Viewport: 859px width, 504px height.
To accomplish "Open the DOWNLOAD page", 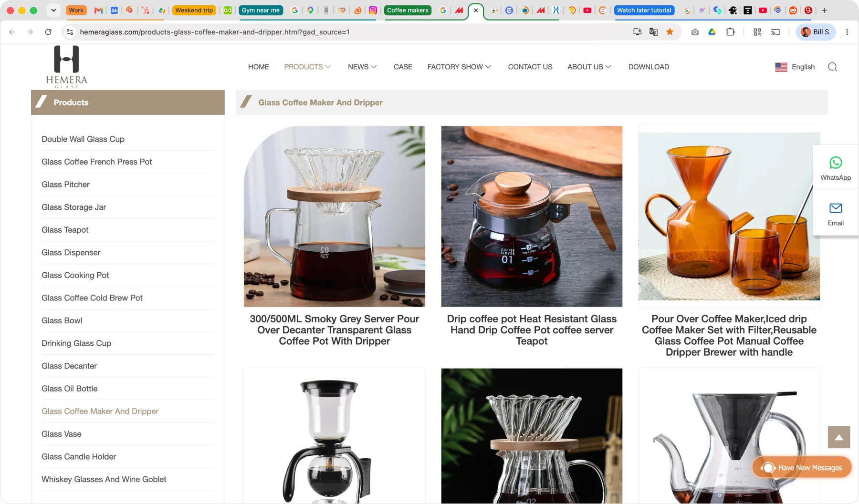I will [649, 67].
